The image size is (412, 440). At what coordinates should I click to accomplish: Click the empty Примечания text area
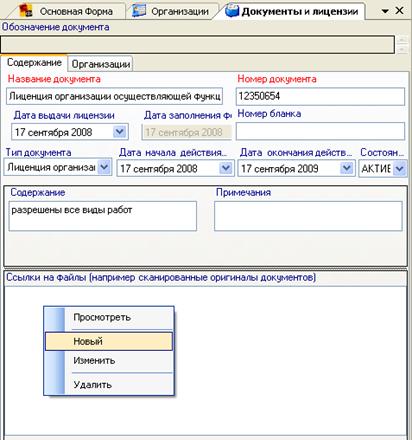[308, 216]
